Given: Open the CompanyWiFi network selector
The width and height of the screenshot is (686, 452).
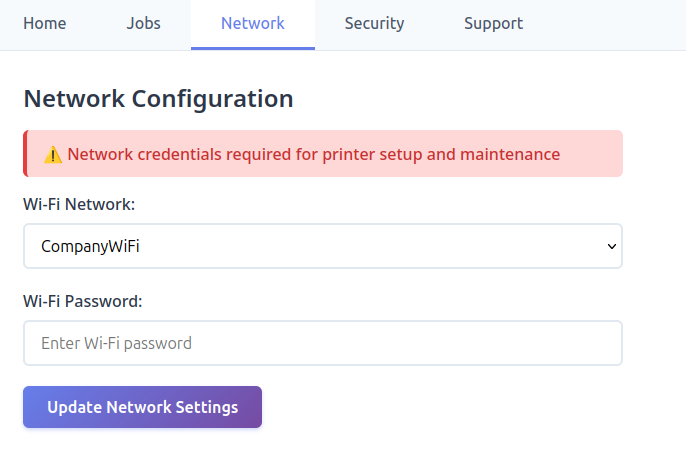Looking at the screenshot, I should click(322, 246).
